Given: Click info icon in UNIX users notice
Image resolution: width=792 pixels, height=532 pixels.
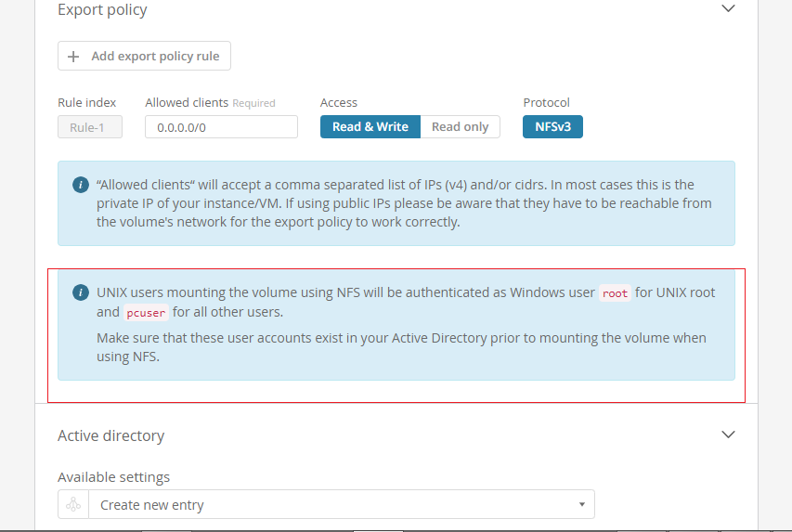Looking at the screenshot, I should pos(81,292).
